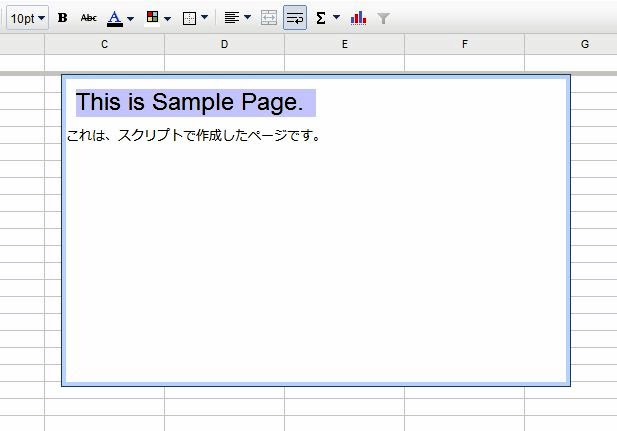Toggle bold formatting

click(62, 18)
